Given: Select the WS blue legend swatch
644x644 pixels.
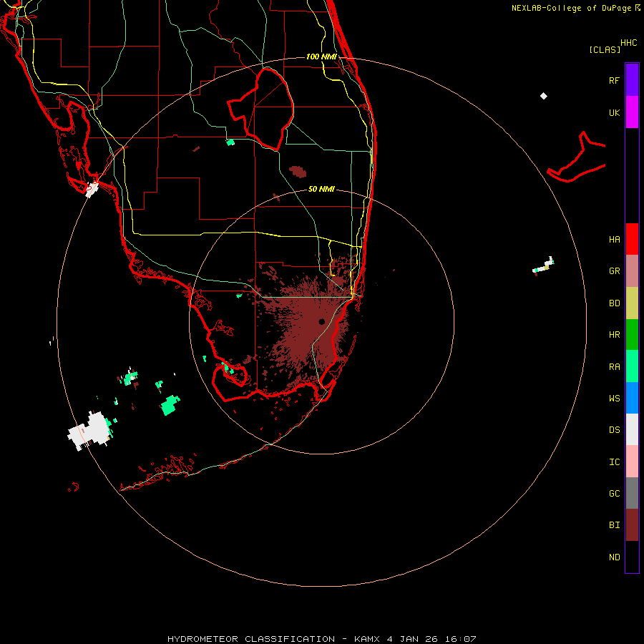Looking at the screenshot, I should pyautogui.click(x=632, y=398).
